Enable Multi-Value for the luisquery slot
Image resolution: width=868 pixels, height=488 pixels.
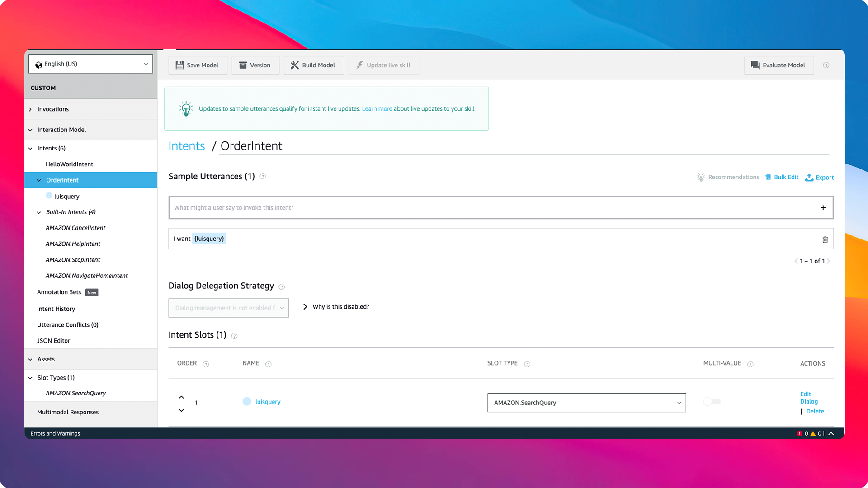click(x=712, y=401)
